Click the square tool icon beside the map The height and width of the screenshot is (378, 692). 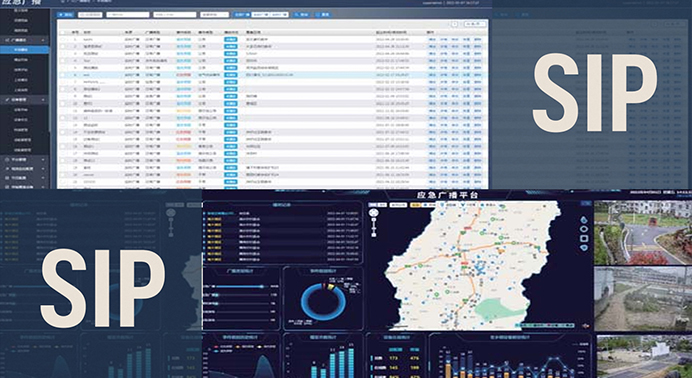(x=584, y=239)
